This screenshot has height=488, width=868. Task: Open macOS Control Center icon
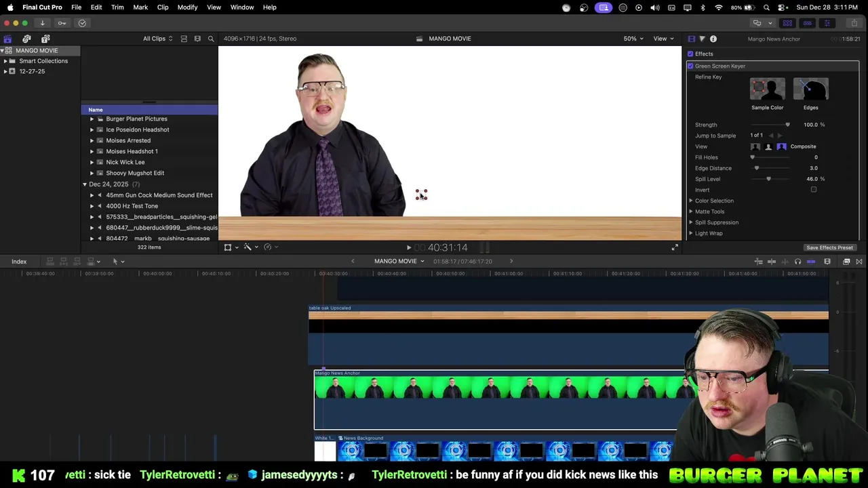coord(782,7)
